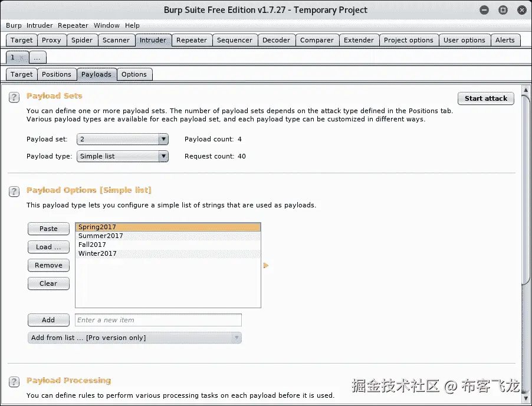Image resolution: width=532 pixels, height=406 pixels.
Task: Switch to the main Target tab
Action: (x=22, y=40)
